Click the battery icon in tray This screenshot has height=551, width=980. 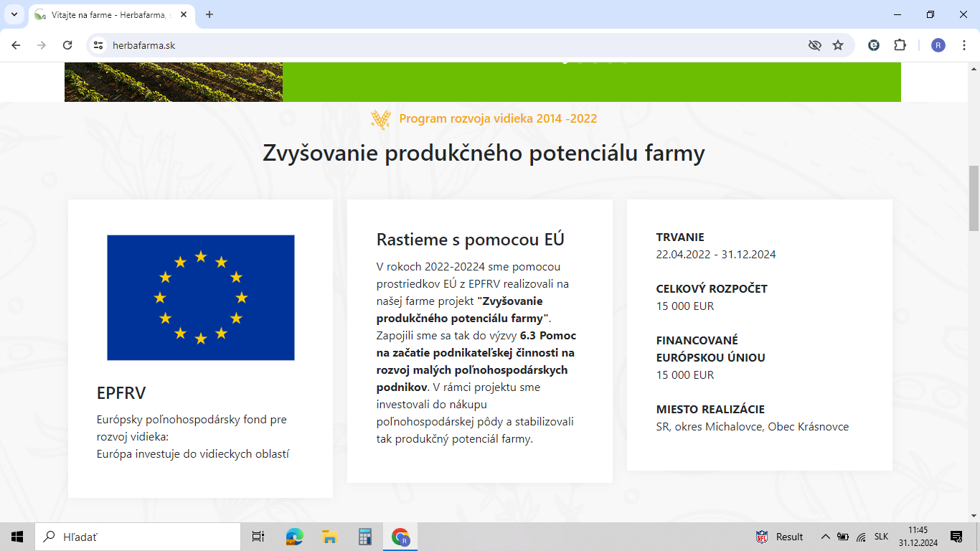pyautogui.click(x=843, y=537)
